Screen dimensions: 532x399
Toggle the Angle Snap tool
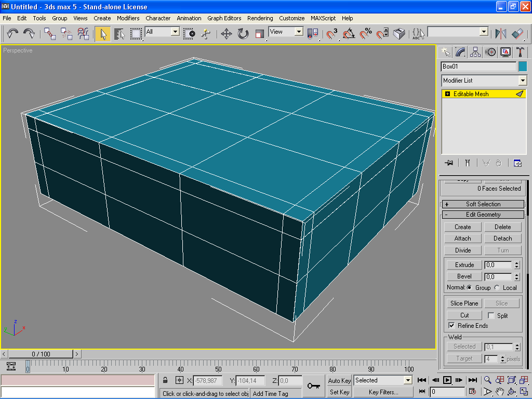(x=349, y=34)
